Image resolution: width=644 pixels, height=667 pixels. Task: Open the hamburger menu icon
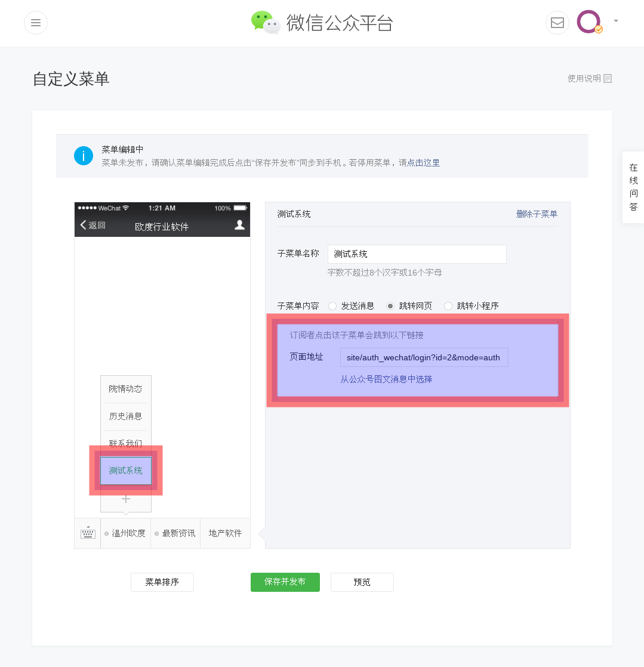point(36,23)
